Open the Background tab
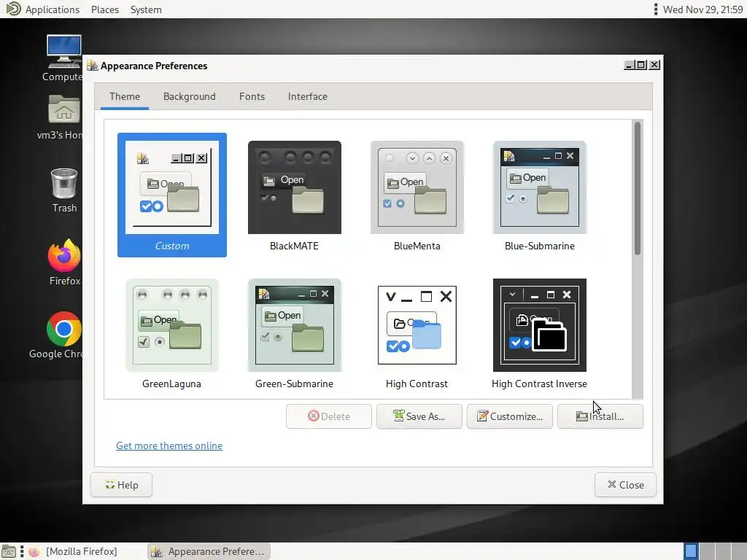The image size is (747, 560). click(189, 97)
